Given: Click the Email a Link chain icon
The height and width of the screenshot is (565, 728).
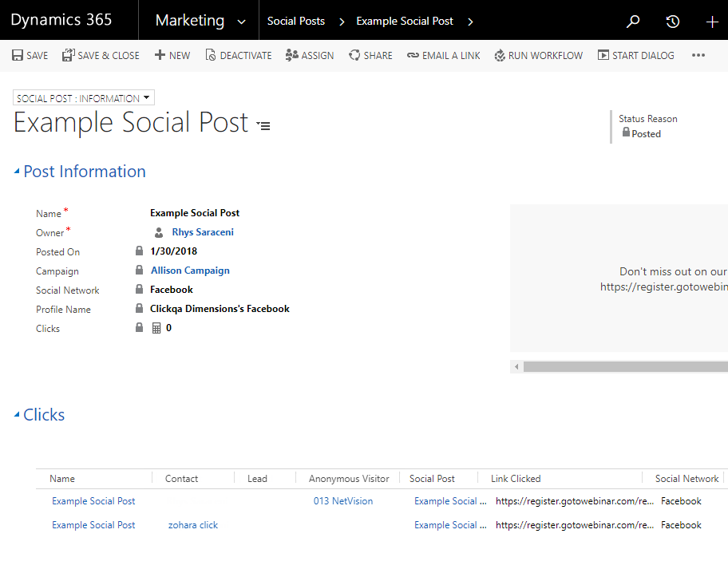Looking at the screenshot, I should click(x=413, y=55).
